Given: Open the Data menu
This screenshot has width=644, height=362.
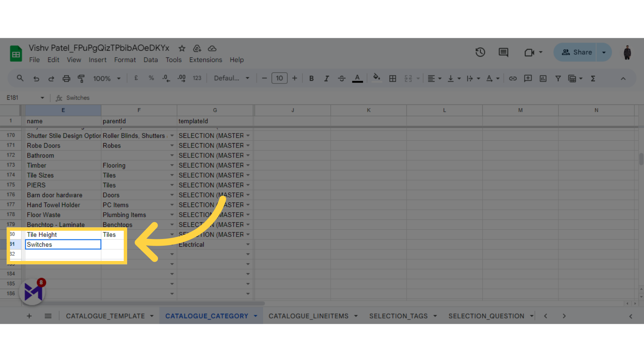Looking at the screenshot, I should tap(151, 60).
